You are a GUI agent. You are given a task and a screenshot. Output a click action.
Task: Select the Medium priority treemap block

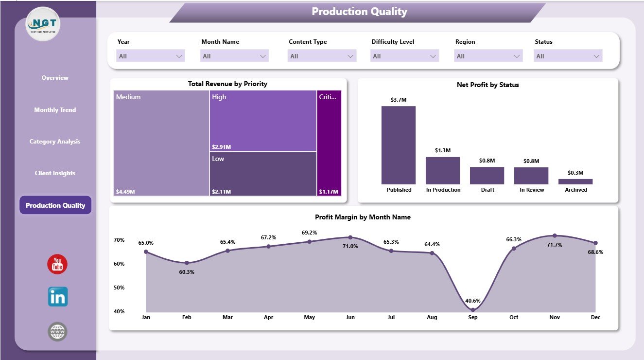point(161,143)
